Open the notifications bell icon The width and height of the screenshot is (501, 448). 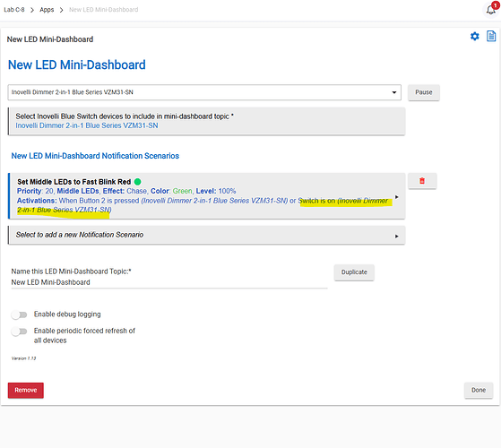(x=491, y=10)
